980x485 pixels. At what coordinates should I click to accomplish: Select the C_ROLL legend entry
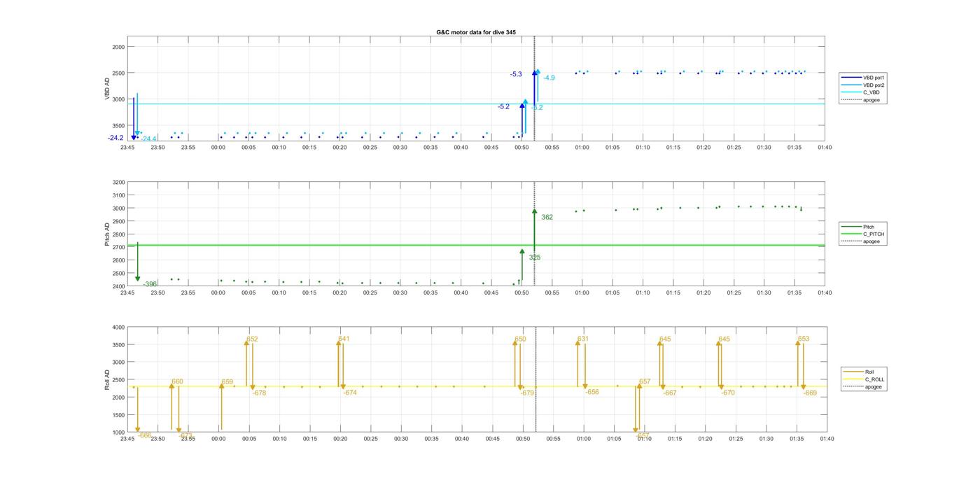click(x=862, y=379)
